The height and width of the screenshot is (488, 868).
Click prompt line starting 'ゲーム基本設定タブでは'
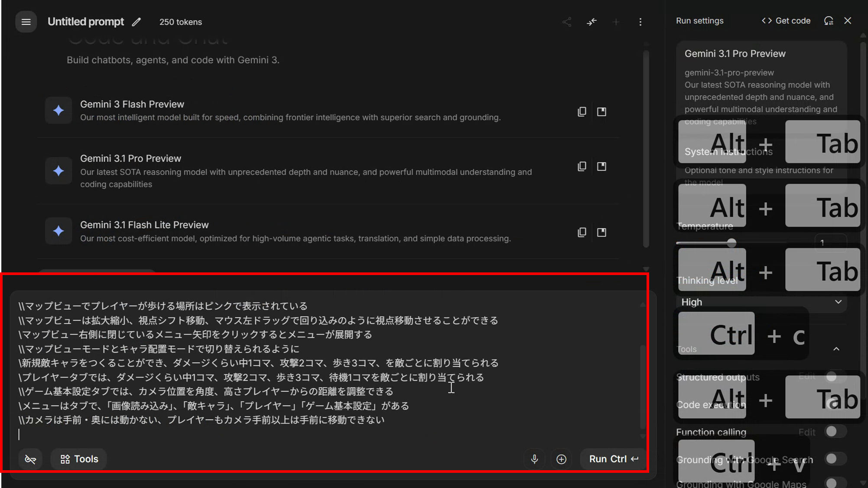coord(206,391)
